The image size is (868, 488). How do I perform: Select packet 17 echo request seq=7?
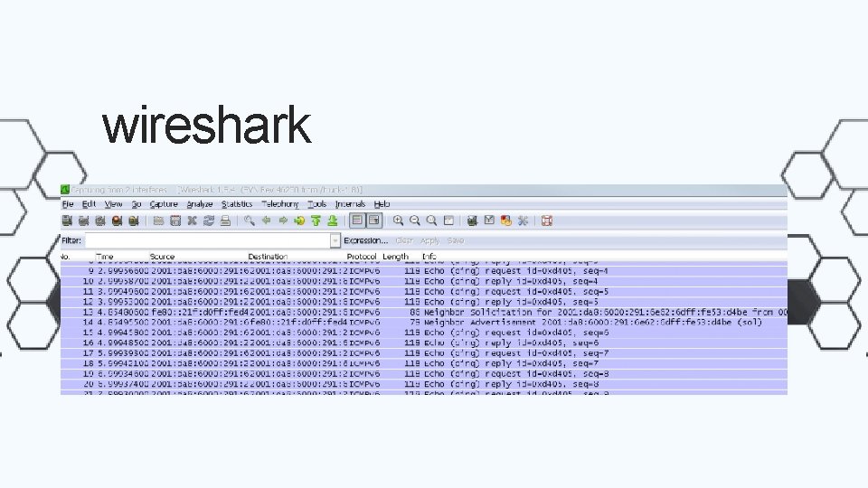pos(424,353)
